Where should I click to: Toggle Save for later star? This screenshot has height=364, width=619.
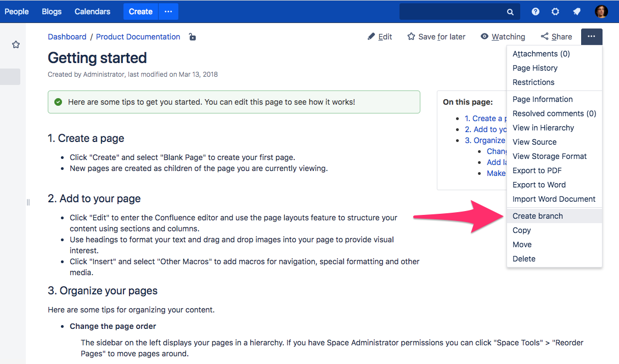click(436, 37)
